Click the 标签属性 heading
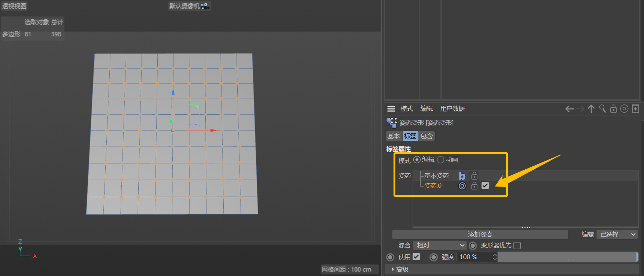 coord(398,149)
